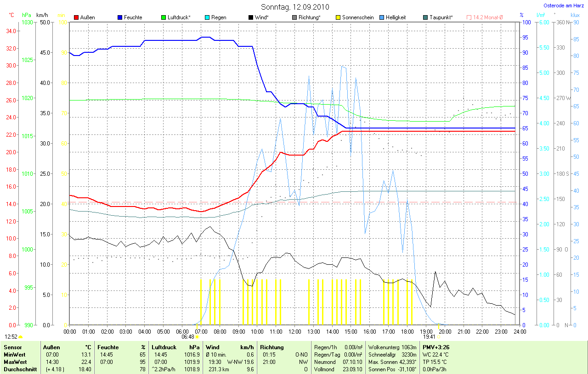Viewport: 588px width, 374px height.
Task: Click the 06:48 sunrise time label
Action: (x=187, y=336)
